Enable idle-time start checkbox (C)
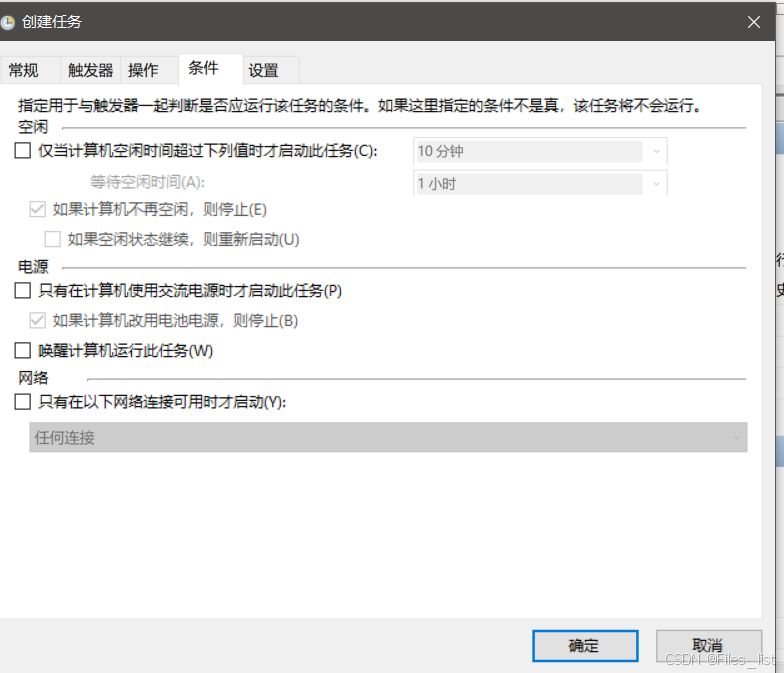This screenshot has width=784, height=673. click(22, 150)
